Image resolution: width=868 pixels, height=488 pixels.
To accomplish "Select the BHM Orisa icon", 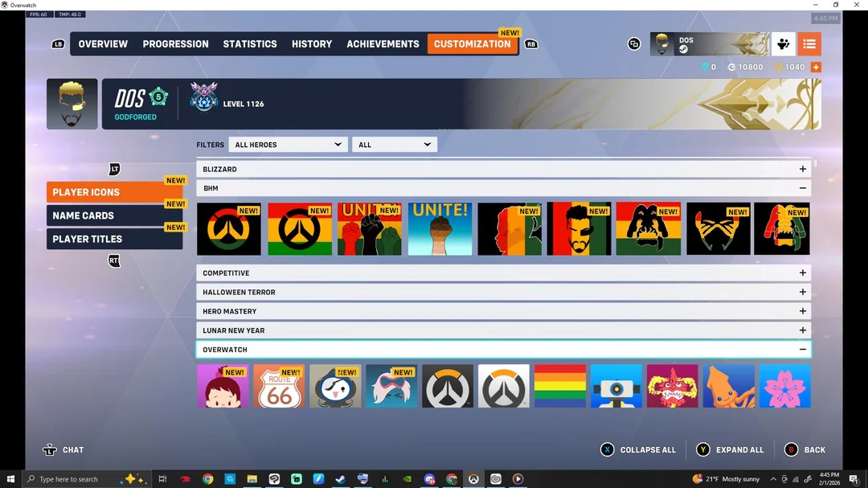I will (782, 229).
